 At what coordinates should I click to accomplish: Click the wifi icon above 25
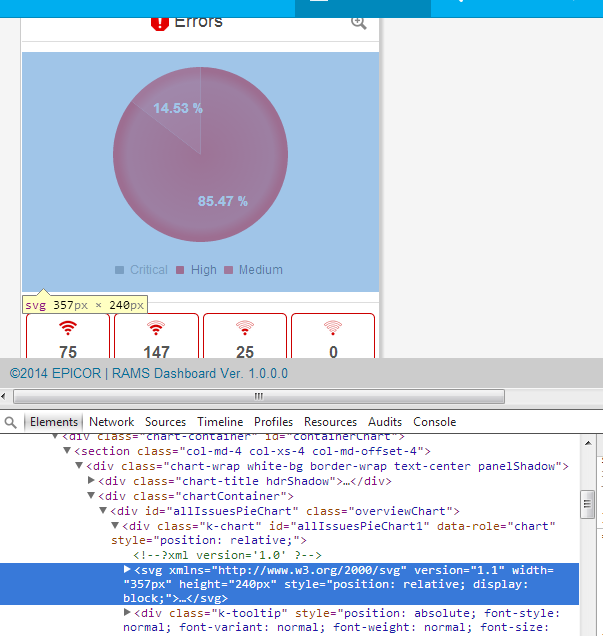click(245, 328)
